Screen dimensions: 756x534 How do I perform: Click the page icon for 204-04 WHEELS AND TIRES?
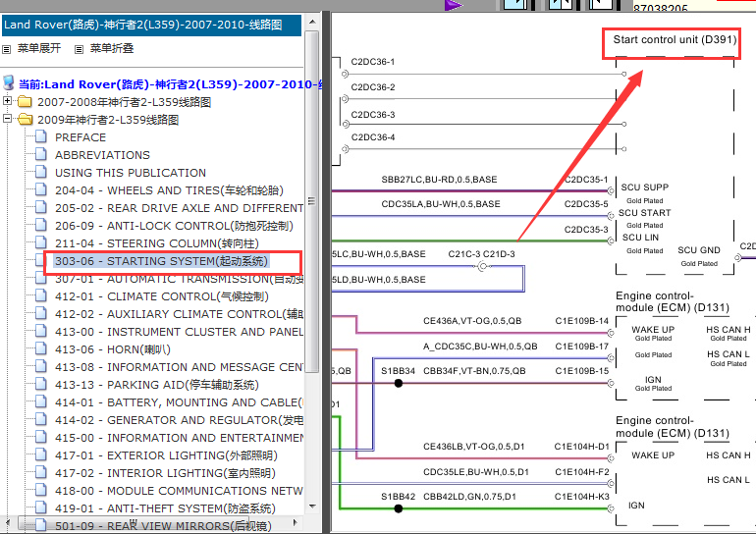[41, 189]
